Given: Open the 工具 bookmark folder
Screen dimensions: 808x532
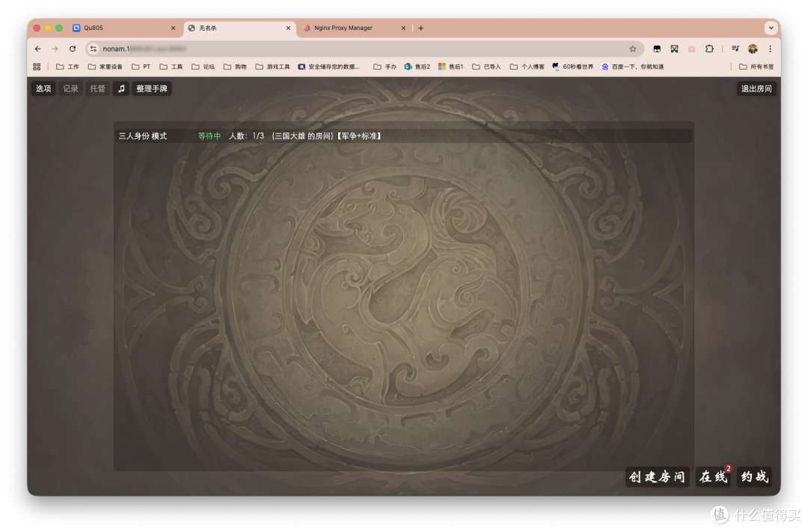Looking at the screenshot, I should point(171,67).
